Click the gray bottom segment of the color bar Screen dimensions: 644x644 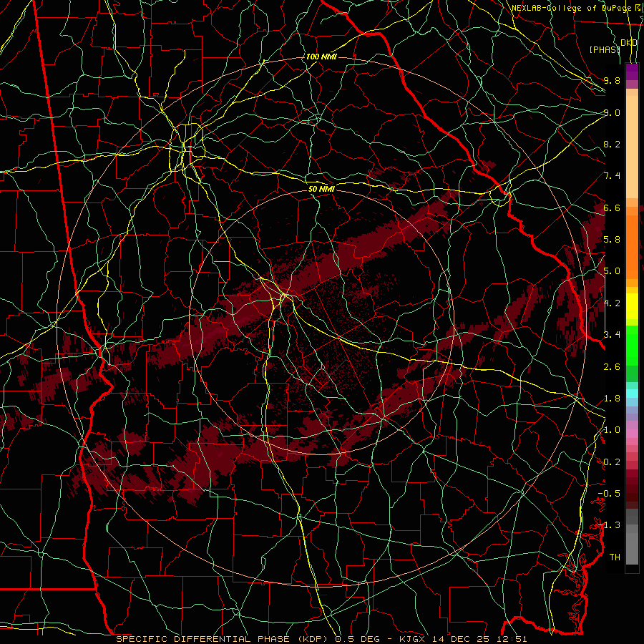(x=632, y=549)
